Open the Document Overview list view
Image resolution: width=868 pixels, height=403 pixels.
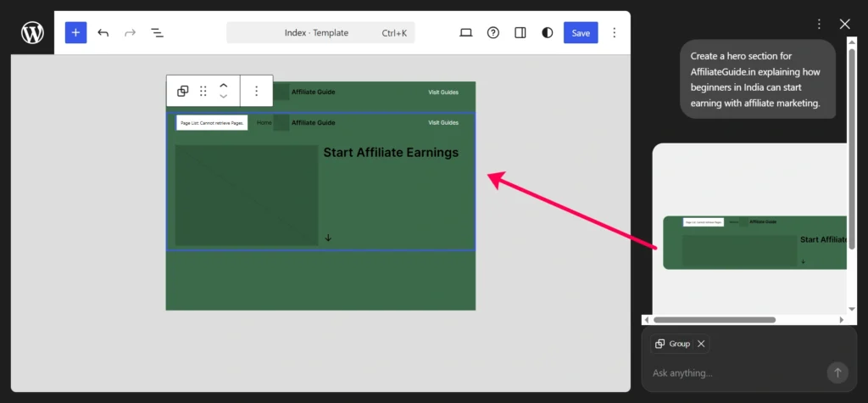click(157, 33)
